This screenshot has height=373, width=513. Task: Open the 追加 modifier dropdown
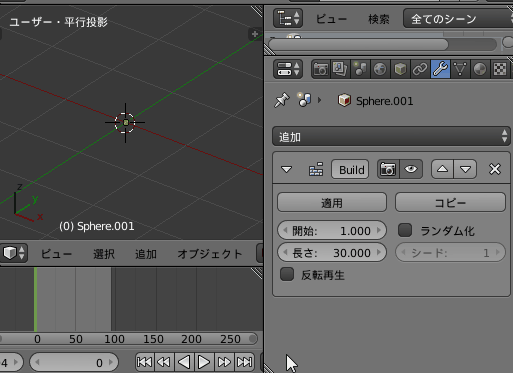coord(391,136)
